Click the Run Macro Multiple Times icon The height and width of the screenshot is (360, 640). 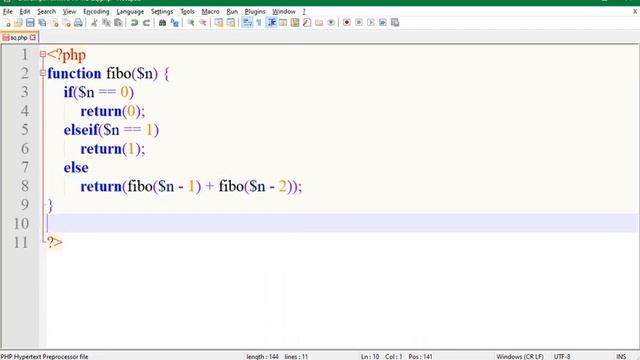click(x=383, y=23)
